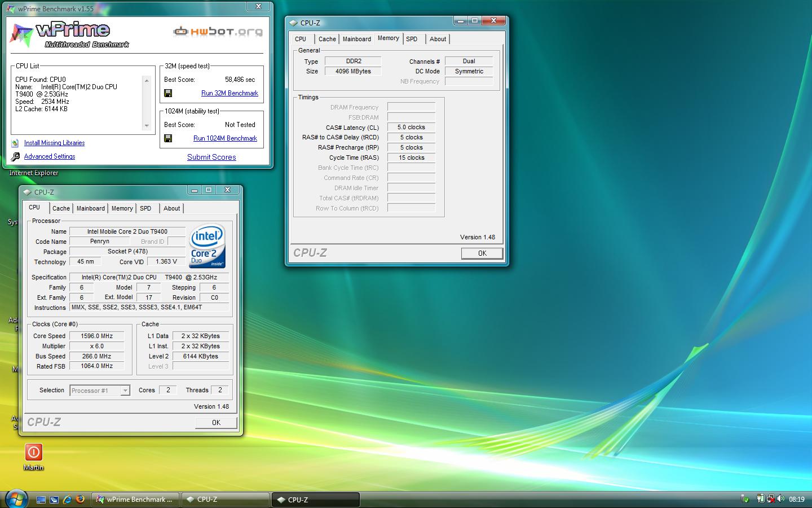The width and height of the screenshot is (812, 508).
Task: Open Advanced Settings link
Action: coord(50,156)
